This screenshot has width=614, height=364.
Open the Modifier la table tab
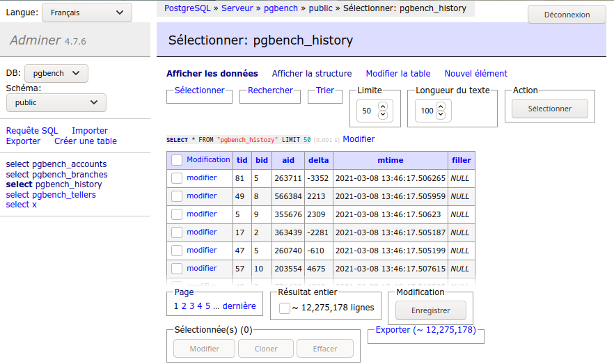(398, 74)
